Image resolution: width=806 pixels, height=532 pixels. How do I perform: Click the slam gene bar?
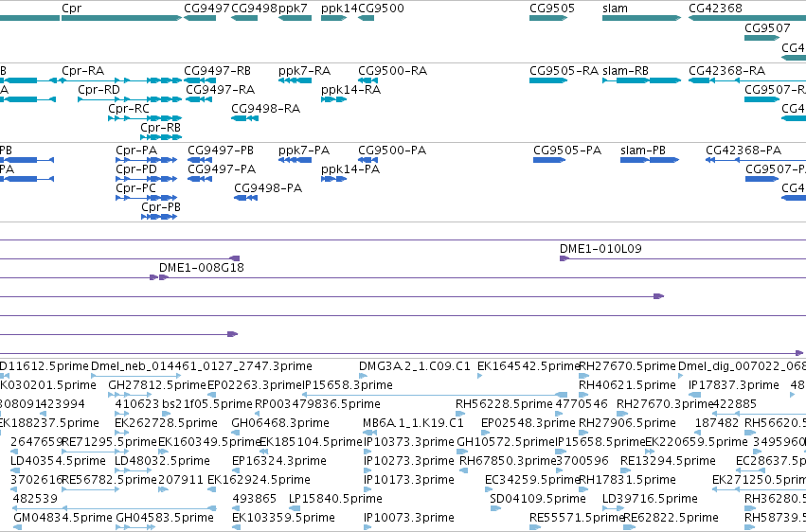(x=641, y=18)
